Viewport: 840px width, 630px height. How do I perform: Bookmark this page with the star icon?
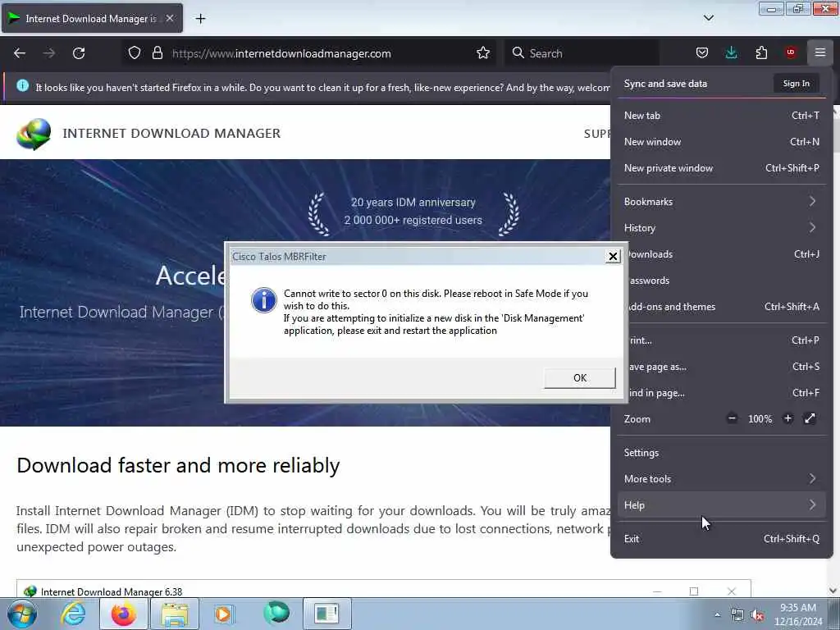[482, 53]
